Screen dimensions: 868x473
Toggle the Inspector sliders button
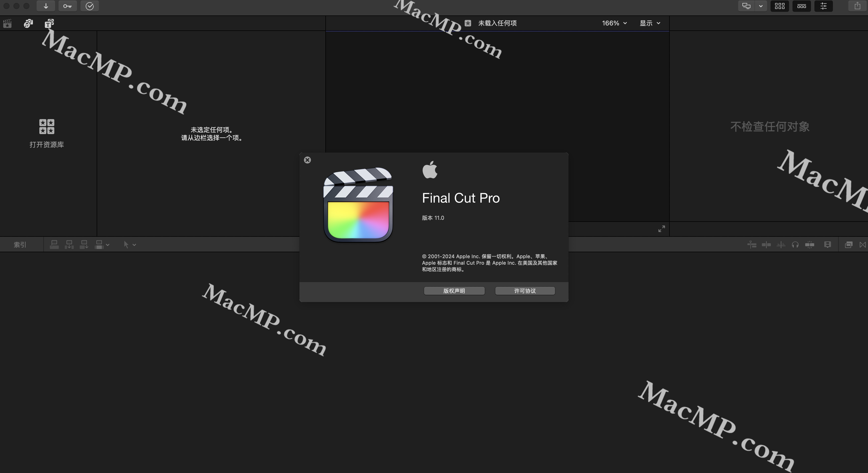(x=823, y=6)
